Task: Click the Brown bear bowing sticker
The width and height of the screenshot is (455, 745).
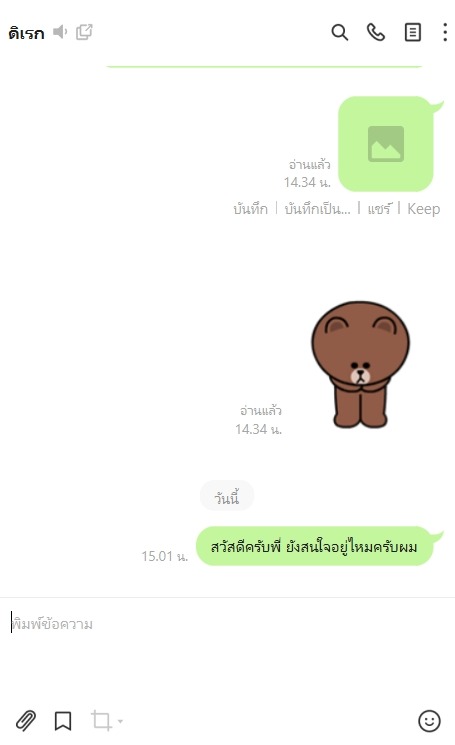Action: click(x=360, y=364)
